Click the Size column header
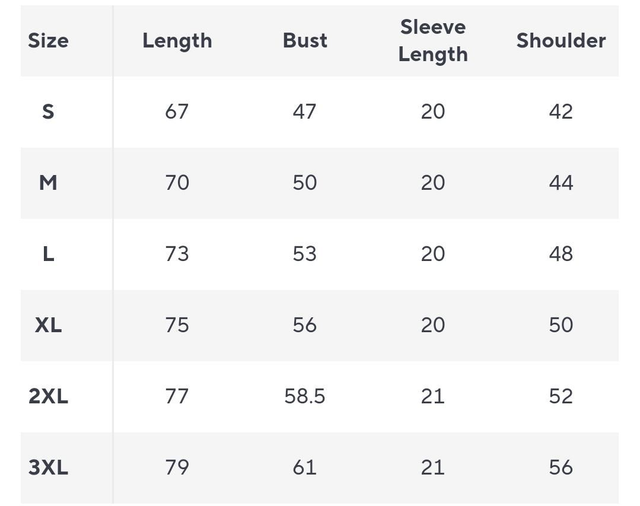 coord(48,41)
